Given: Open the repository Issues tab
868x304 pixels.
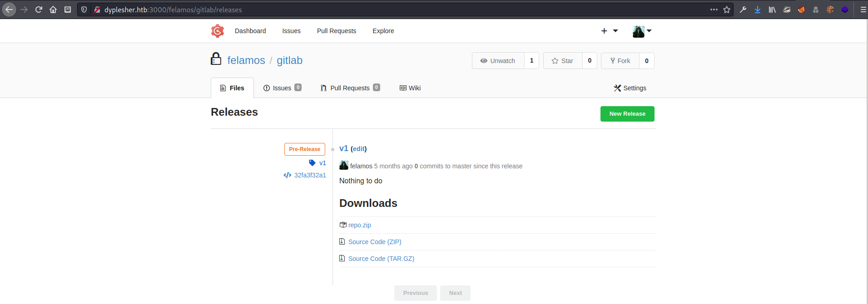Looking at the screenshot, I should click(x=282, y=88).
